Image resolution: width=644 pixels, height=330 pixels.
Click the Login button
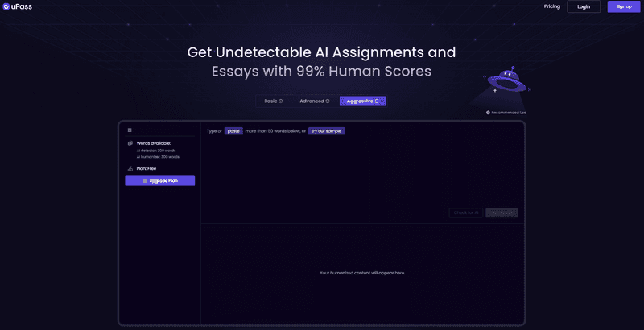tap(584, 6)
